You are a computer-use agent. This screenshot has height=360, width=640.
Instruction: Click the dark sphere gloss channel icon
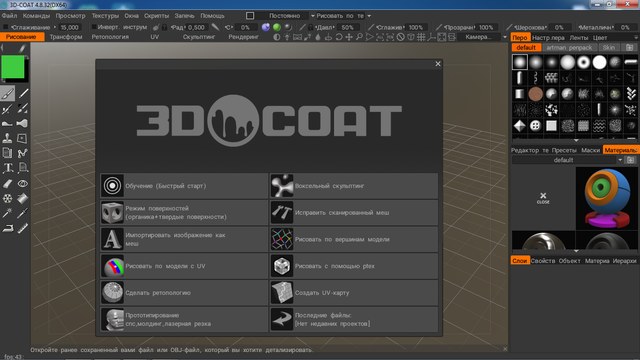pos(288,27)
